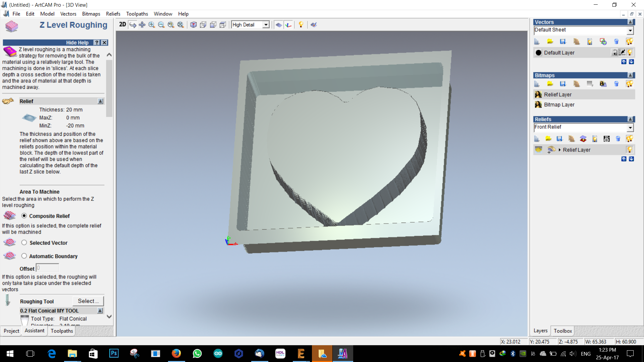Image resolution: width=644 pixels, height=362 pixels.
Task: Click create relief from bitmap Mona Lisa icon
Action: (x=603, y=84)
